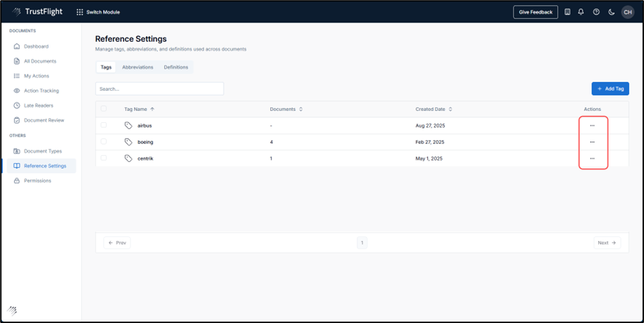Expand the three-dot menu for centrik

point(592,158)
